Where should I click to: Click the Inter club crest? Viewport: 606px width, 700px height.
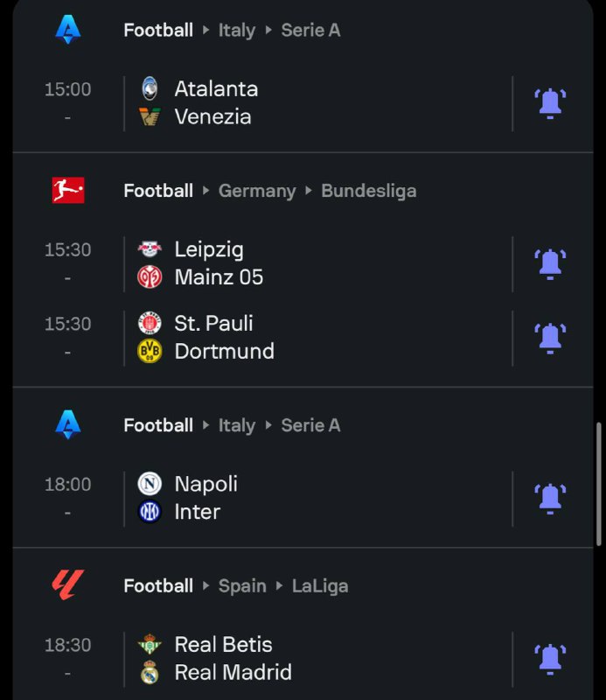click(x=150, y=512)
